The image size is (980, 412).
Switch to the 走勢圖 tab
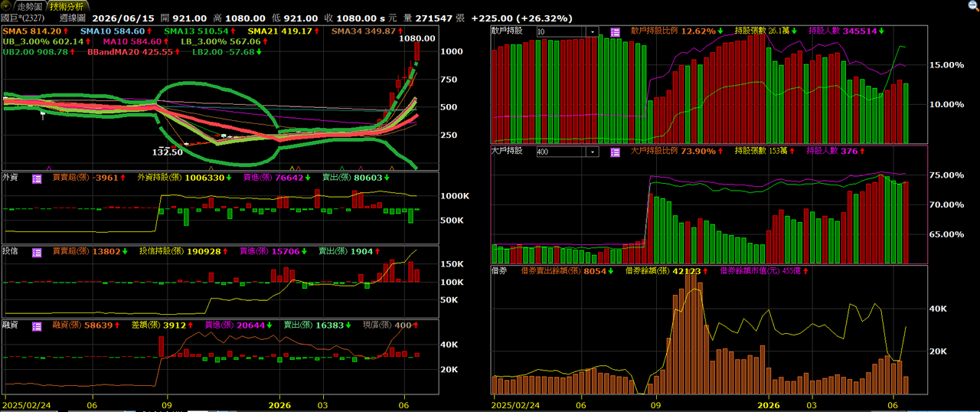pyautogui.click(x=30, y=6)
